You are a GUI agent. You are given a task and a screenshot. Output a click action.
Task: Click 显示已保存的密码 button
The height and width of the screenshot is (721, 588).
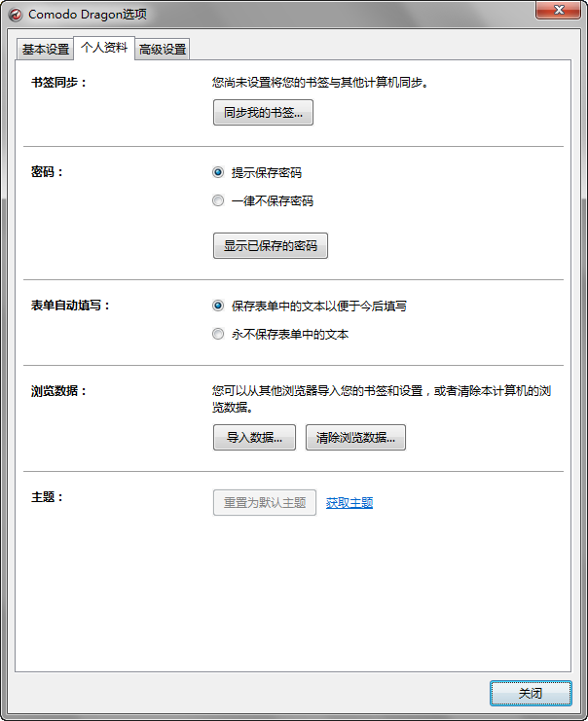point(271,245)
